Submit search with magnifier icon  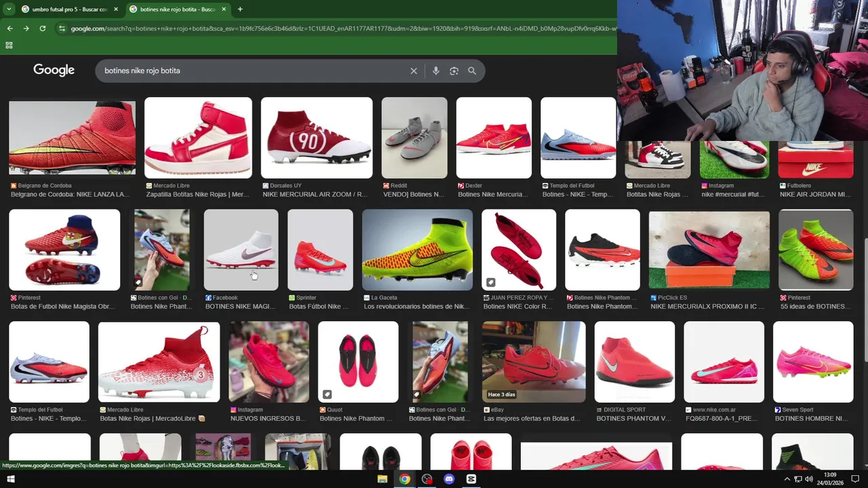[x=472, y=71]
